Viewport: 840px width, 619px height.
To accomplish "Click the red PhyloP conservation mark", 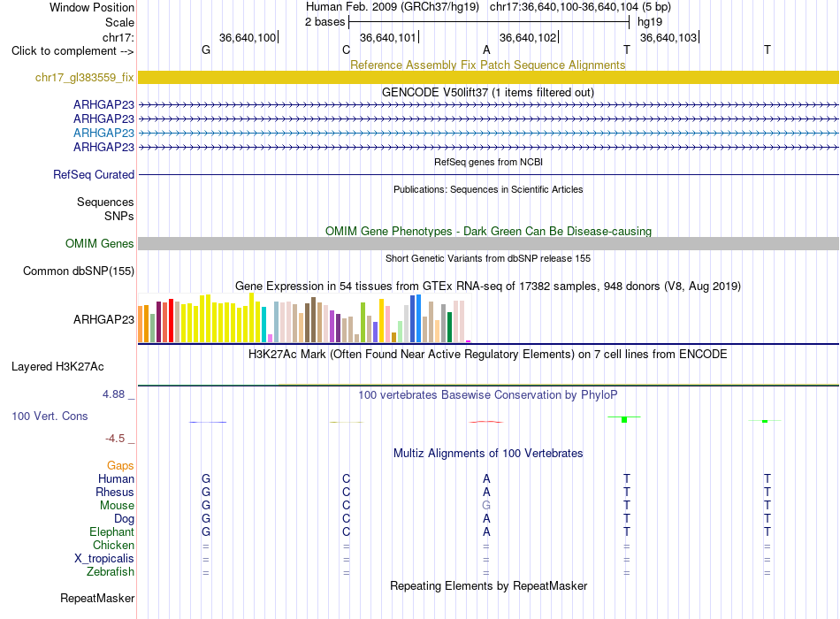I will (486, 422).
